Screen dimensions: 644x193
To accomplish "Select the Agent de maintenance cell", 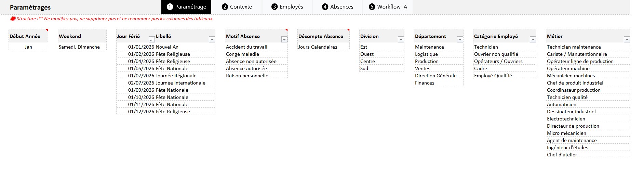I will coord(588,140).
